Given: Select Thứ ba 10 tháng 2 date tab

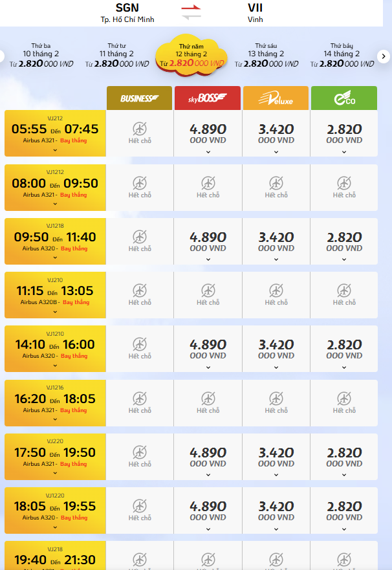Looking at the screenshot, I should coord(41,55).
